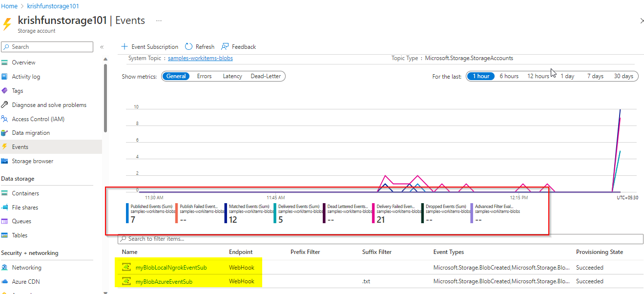Screen dimensions: 644x294
Task: Click myBlobAzureEventSub row icon
Action: (126, 282)
